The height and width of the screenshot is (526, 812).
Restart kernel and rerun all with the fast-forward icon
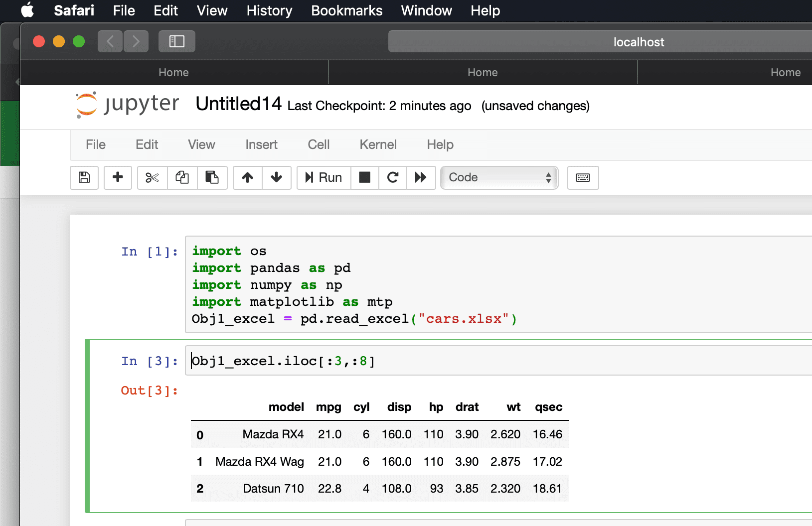421,177
